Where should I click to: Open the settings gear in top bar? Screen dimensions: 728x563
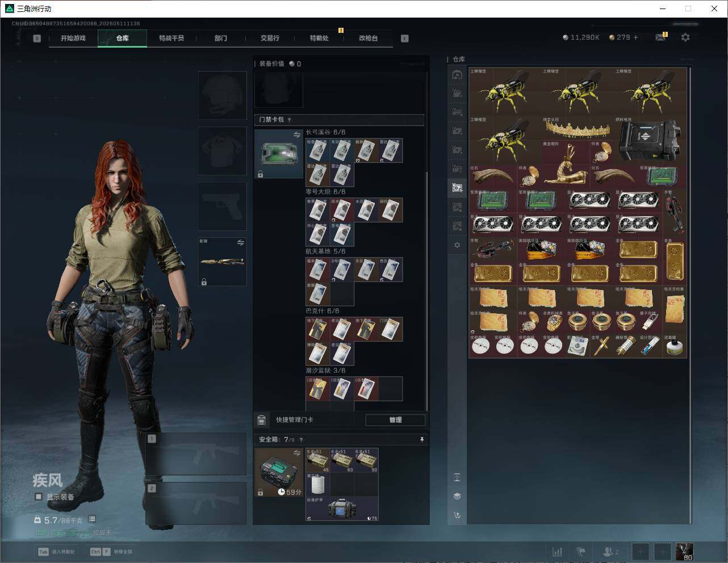[x=685, y=37]
